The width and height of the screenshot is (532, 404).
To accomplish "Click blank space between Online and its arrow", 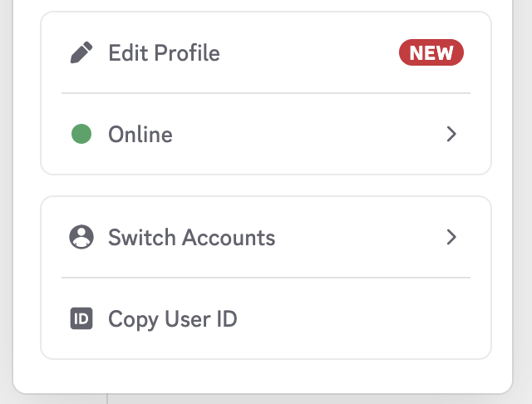I will click(308, 134).
